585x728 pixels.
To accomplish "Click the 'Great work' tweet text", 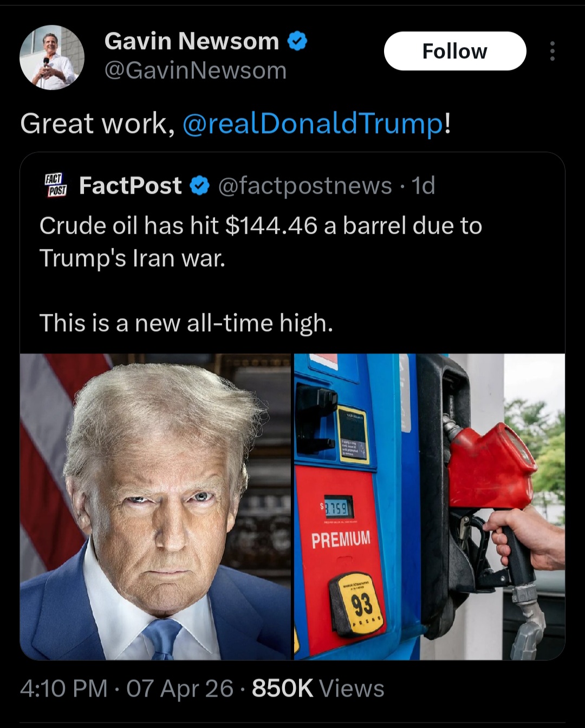I will coord(97,123).
